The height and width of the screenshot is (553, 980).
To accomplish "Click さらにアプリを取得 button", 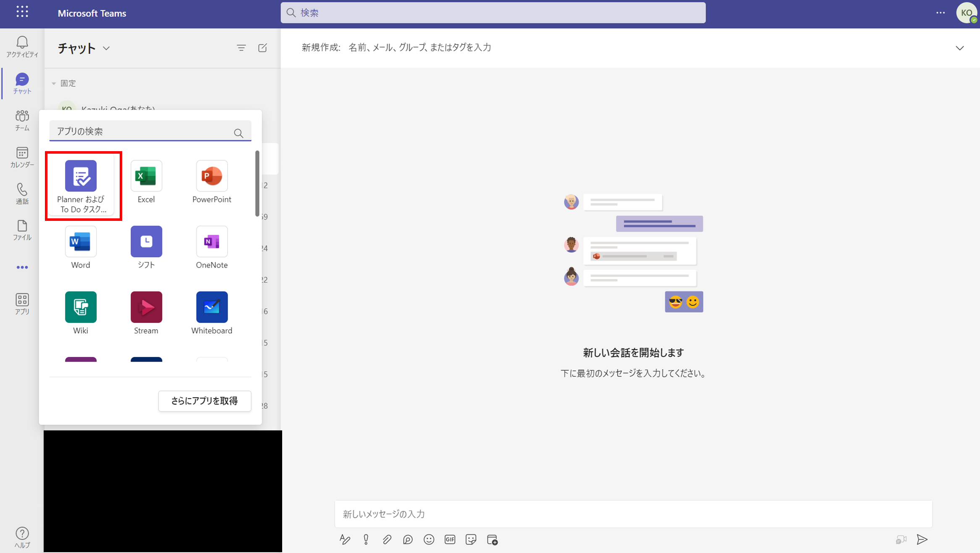I will (x=205, y=401).
